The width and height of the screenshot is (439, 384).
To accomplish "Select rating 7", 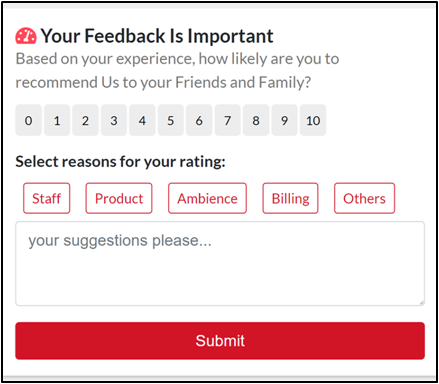I will (x=228, y=120).
